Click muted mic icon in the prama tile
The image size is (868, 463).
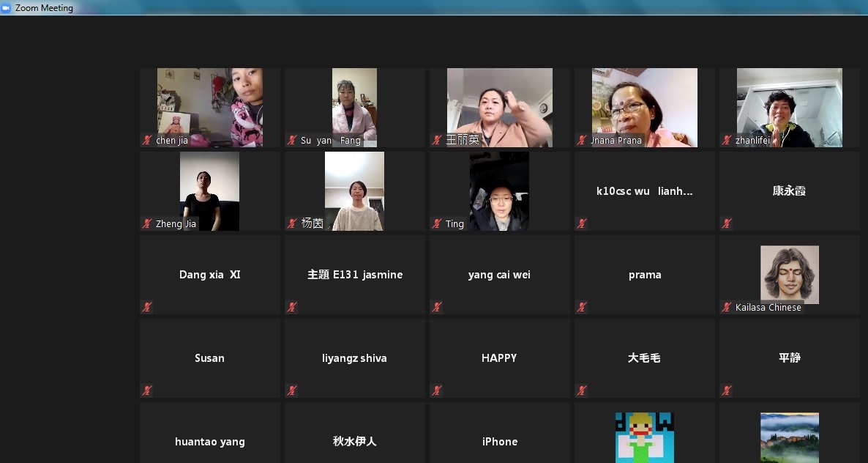tap(582, 307)
